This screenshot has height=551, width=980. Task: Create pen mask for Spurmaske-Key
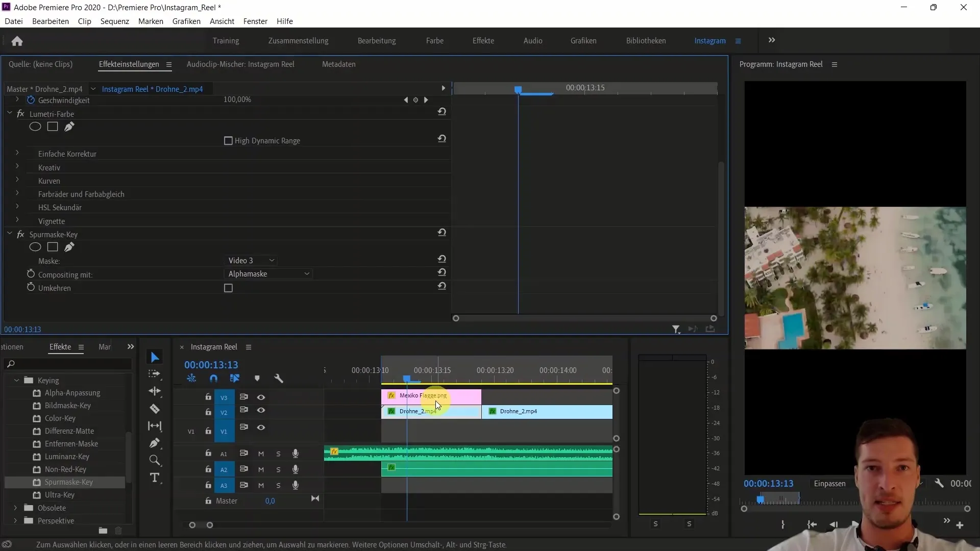point(69,247)
